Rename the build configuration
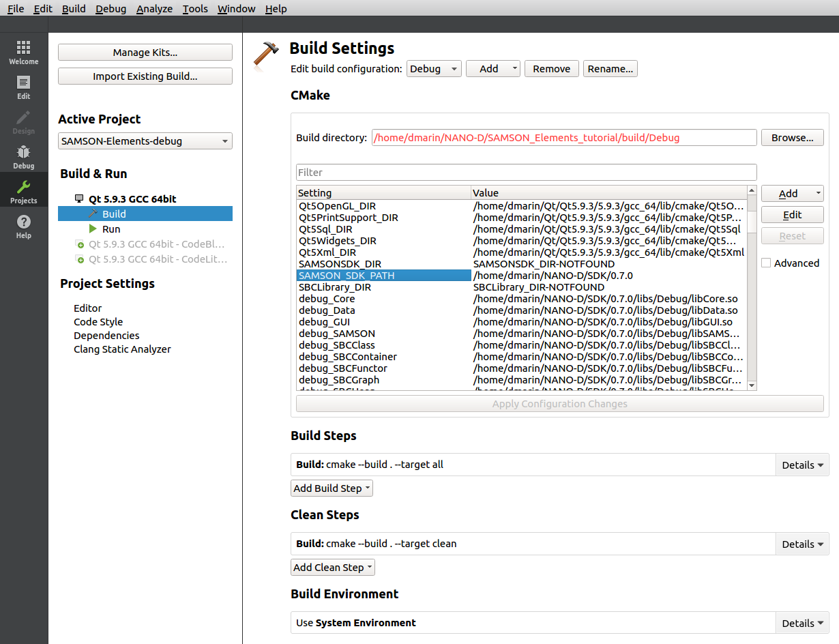This screenshot has width=839, height=644. [x=610, y=68]
